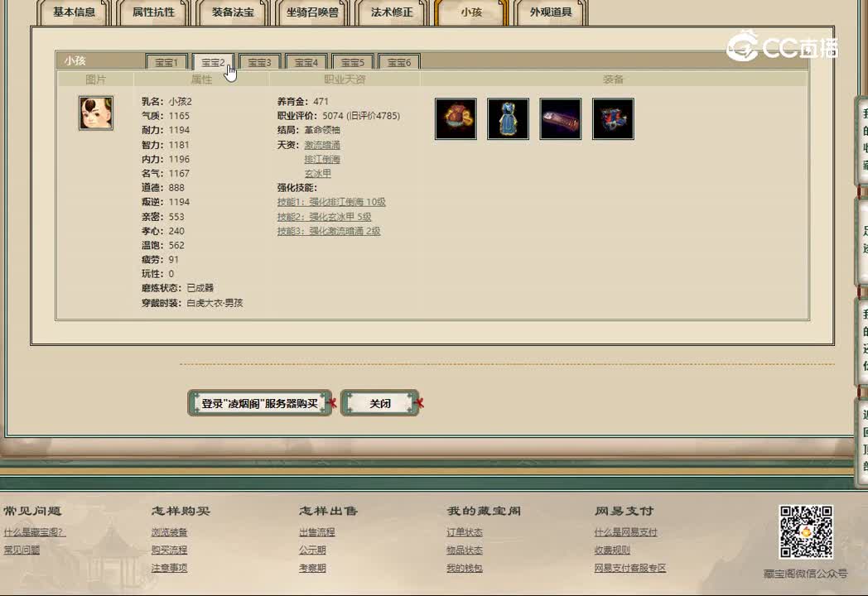Click the 玄冰甲 talent text entry

click(319, 173)
